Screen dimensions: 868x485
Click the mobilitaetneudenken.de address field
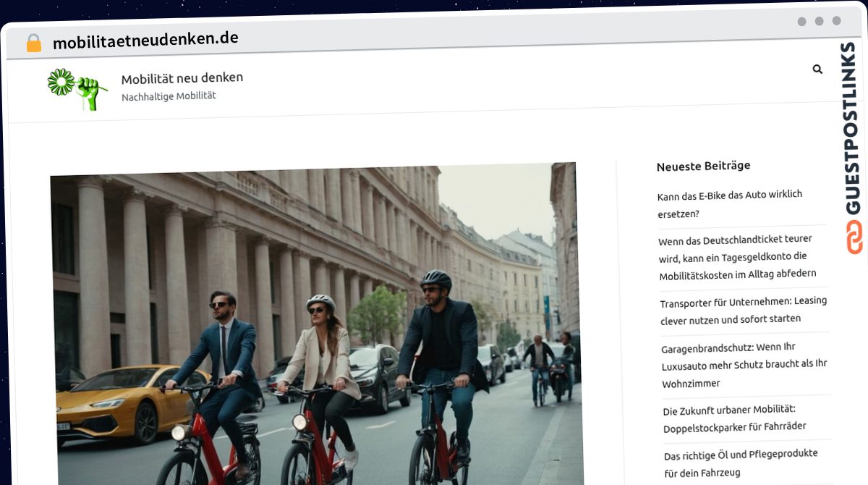pos(145,39)
